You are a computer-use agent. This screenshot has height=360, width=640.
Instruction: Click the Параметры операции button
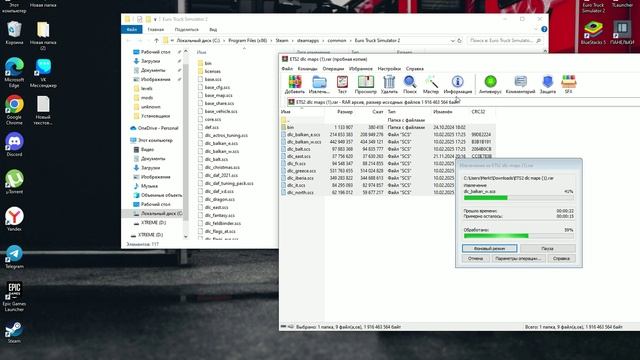(518, 258)
